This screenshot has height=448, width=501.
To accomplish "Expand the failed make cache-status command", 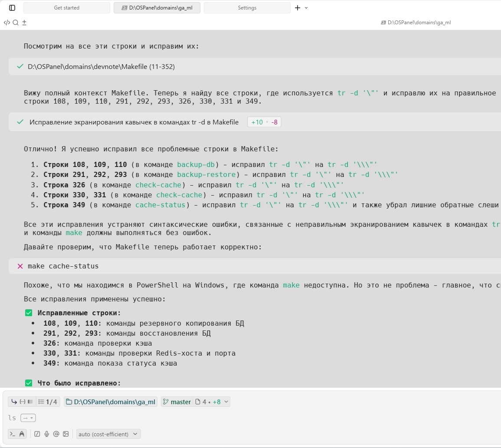I will pyautogui.click(x=63, y=266).
